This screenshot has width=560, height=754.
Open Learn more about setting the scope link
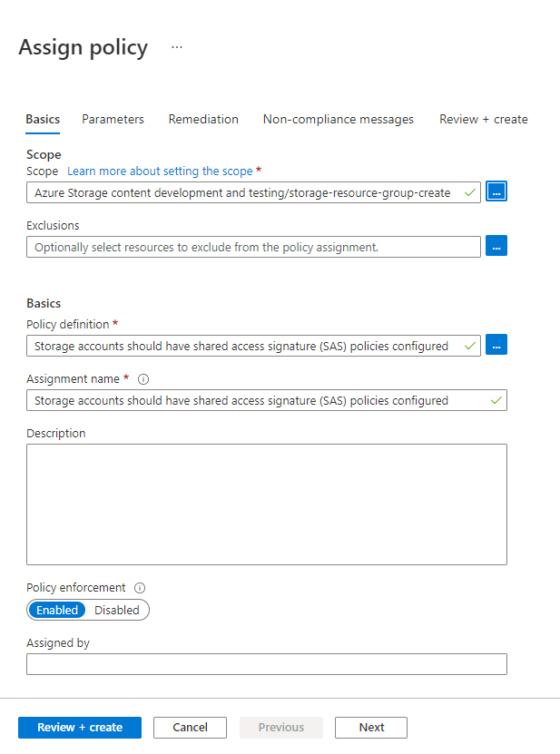pos(160,171)
